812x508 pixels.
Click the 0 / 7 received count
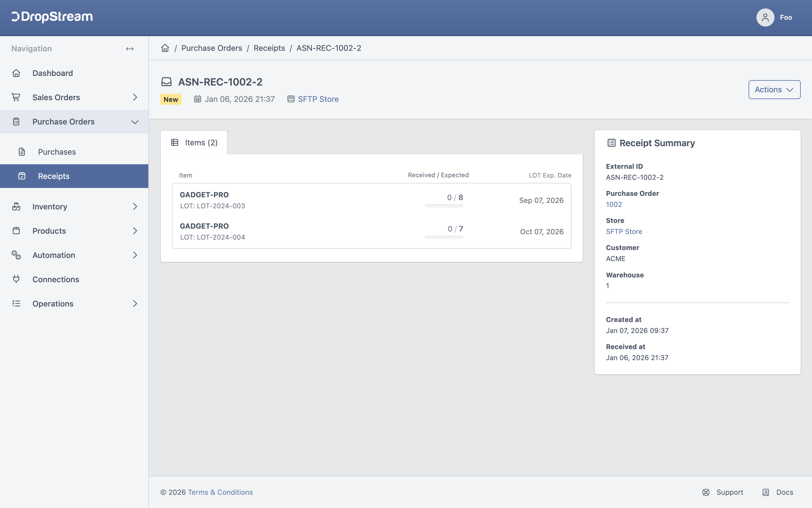click(x=455, y=229)
